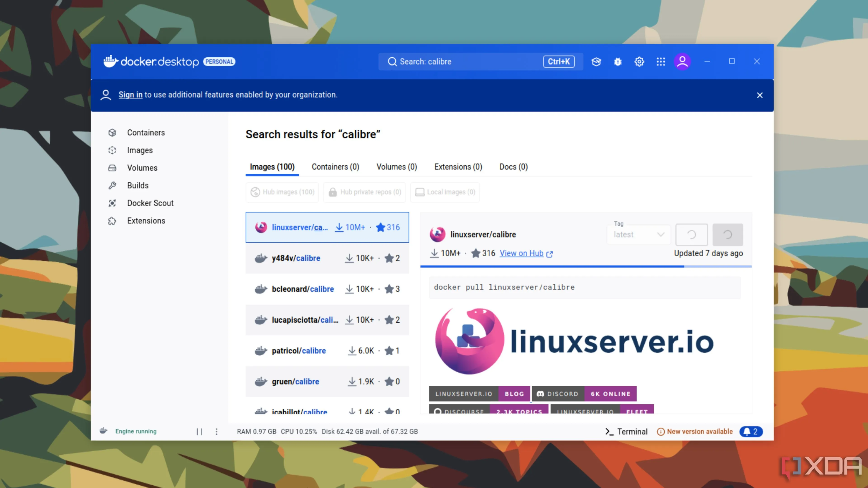The height and width of the screenshot is (488, 868).
Task: Open Docker Scout in sidebar
Action: 150,203
